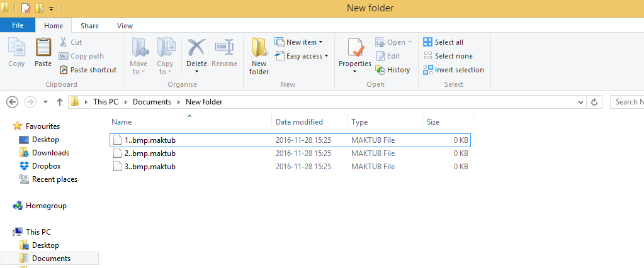This screenshot has width=644, height=268.
Task: Sort by the Date modified column header
Action: coord(299,122)
